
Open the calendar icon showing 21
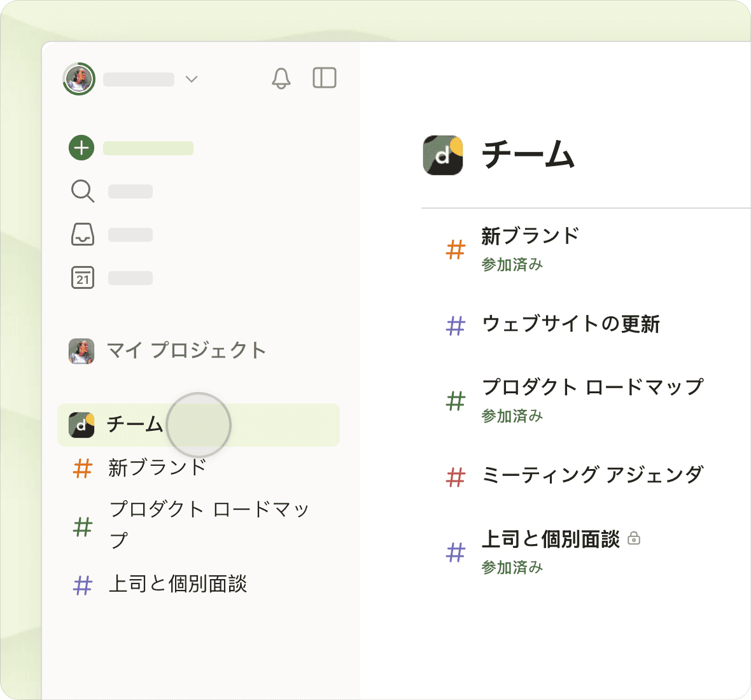(x=82, y=277)
